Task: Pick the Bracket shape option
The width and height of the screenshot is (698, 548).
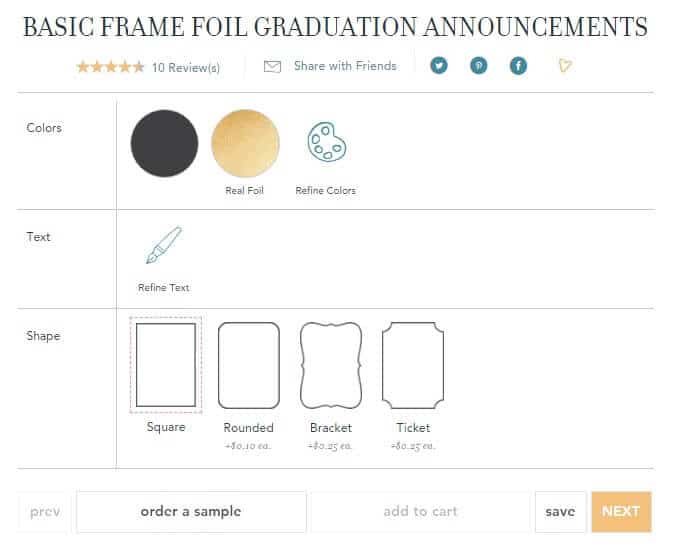Action: (x=331, y=365)
